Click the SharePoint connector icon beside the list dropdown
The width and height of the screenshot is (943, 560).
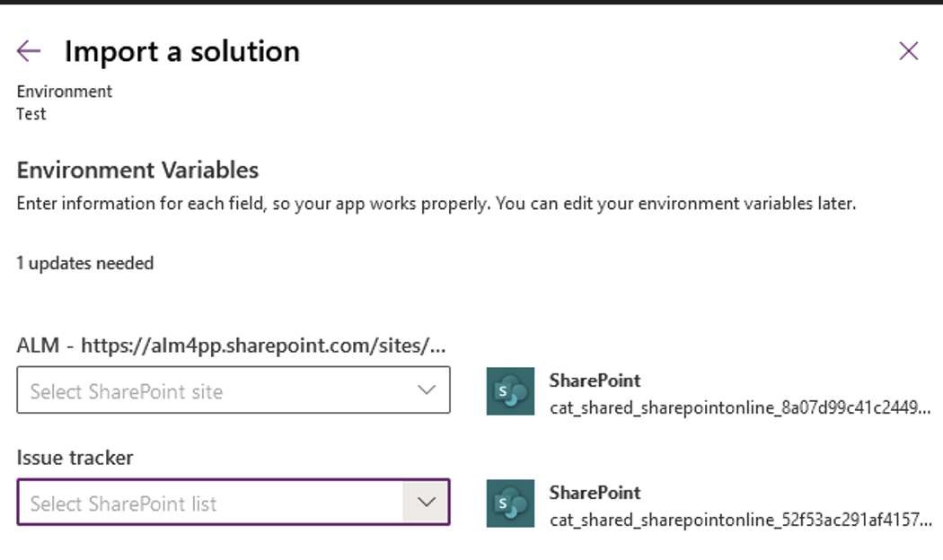(x=508, y=503)
